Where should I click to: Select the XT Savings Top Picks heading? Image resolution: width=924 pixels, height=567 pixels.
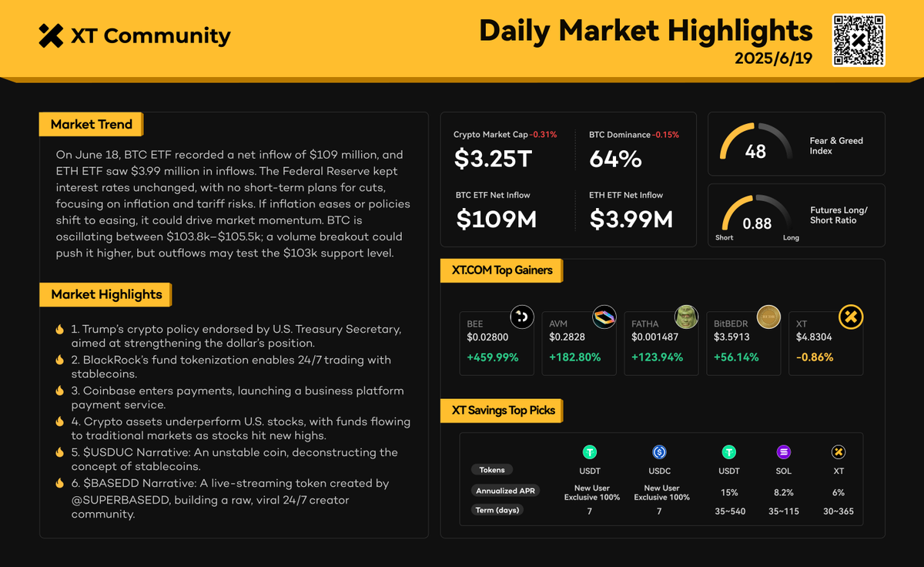(x=502, y=410)
